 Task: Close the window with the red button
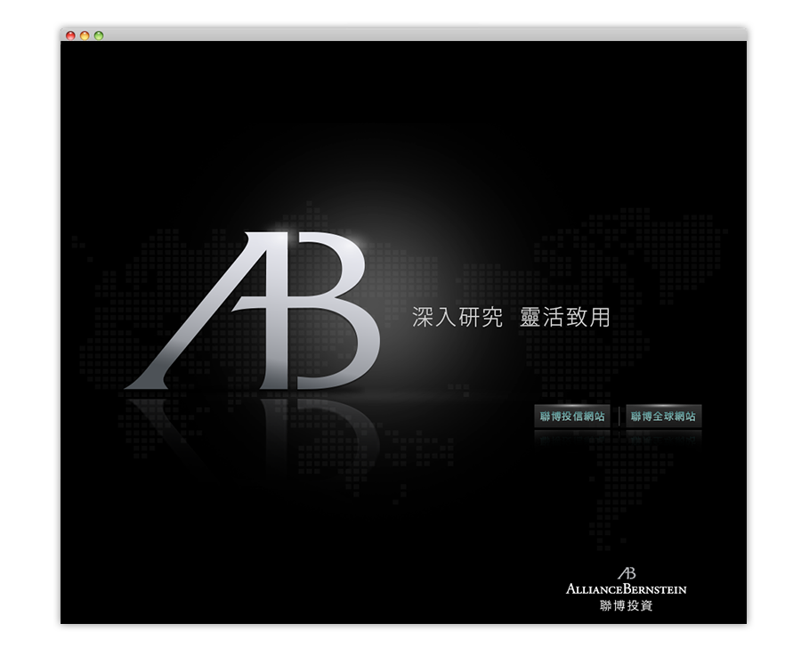click(70, 36)
